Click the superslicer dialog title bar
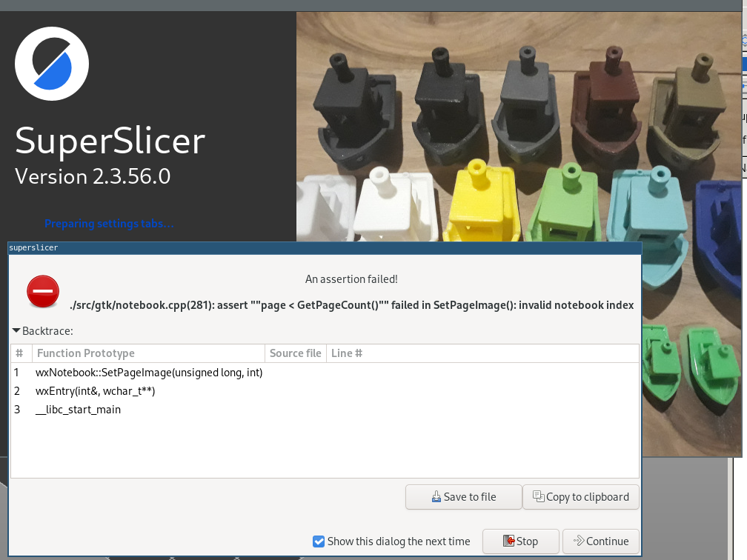 (x=325, y=247)
